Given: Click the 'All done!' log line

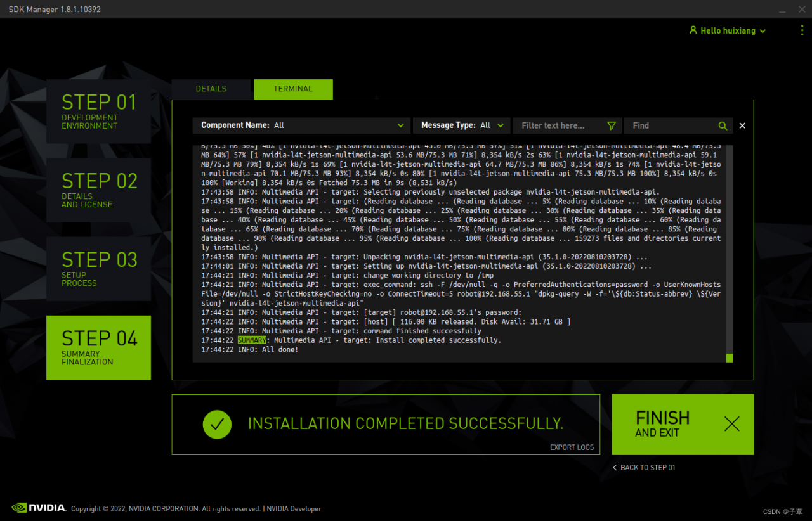Looking at the screenshot, I should (250, 350).
